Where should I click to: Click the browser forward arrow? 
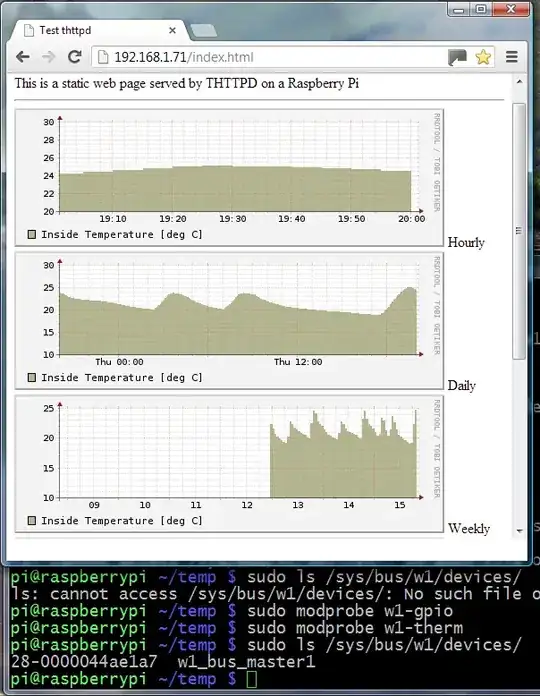pyautogui.click(x=48, y=57)
